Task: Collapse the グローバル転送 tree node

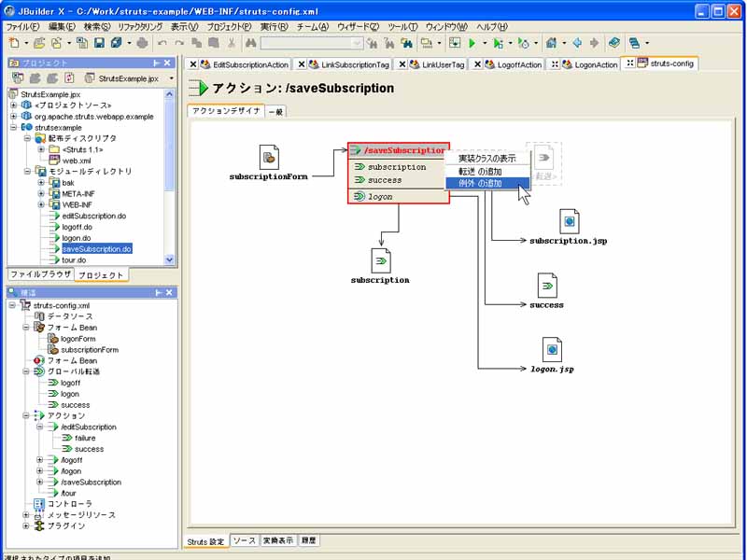Action: [26, 371]
